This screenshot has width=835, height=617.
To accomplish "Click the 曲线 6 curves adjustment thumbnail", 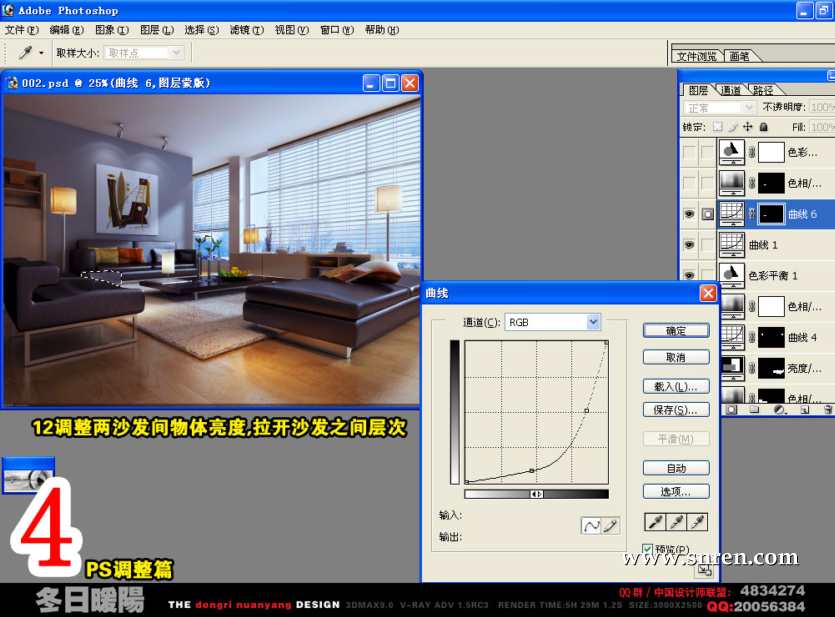I will 732,214.
